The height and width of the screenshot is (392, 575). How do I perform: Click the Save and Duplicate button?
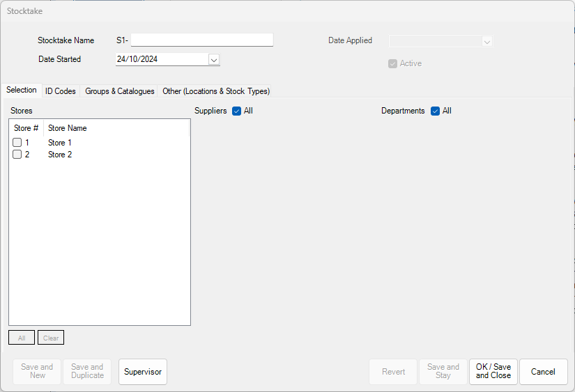tap(87, 372)
